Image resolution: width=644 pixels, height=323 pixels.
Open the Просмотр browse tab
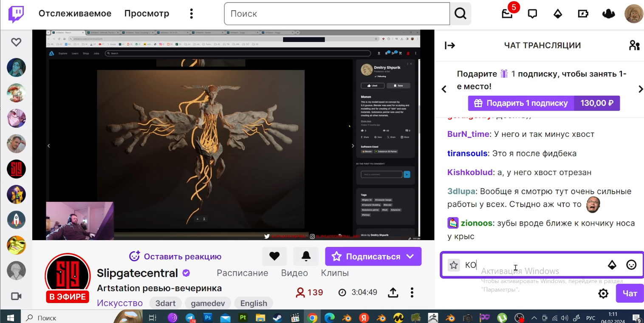(147, 14)
